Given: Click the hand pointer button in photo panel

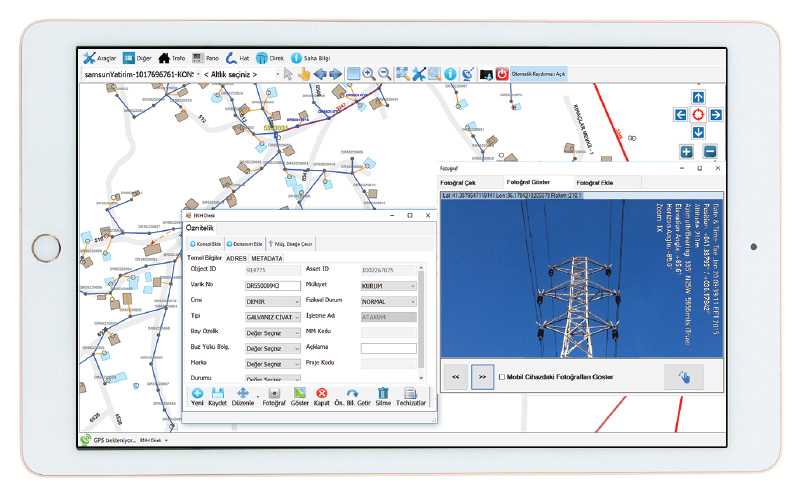Looking at the screenshot, I should (684, 377).
